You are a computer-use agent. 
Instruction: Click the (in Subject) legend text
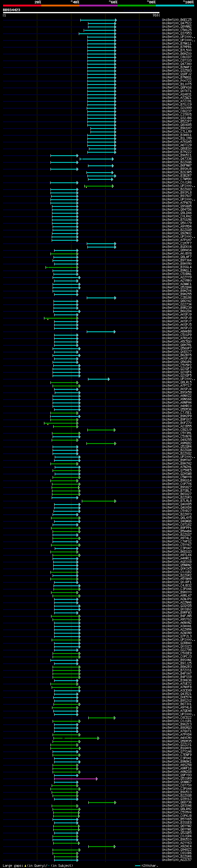click(62, 865)
